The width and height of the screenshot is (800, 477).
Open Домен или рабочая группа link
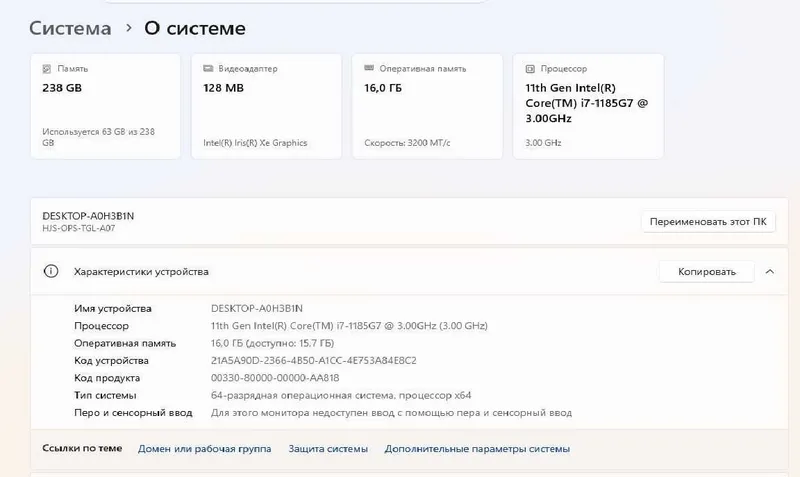pos(205,449)
